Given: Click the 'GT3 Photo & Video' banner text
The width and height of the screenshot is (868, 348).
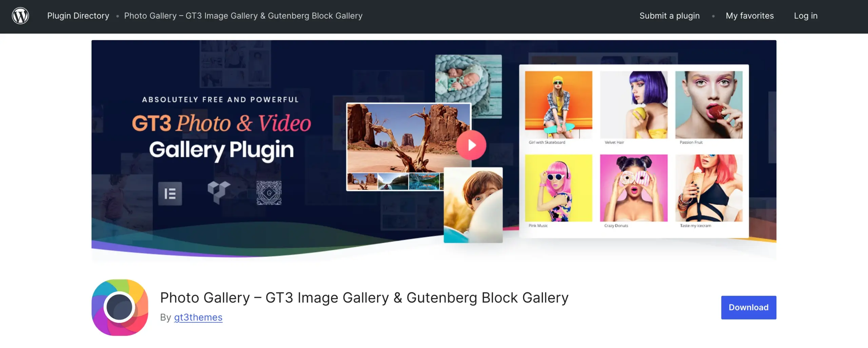Looking at the screenshot, I should point(221,123).
